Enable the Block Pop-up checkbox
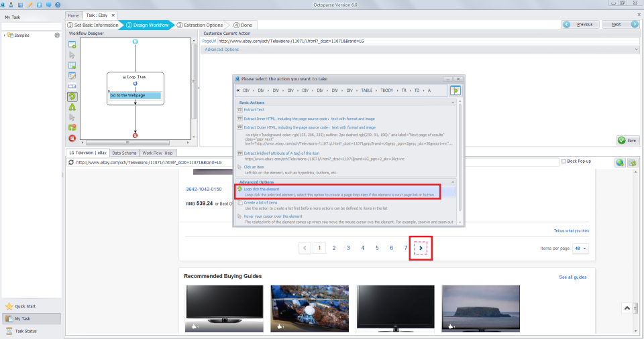This screenshot has width=644, height=339. [563, 161]
